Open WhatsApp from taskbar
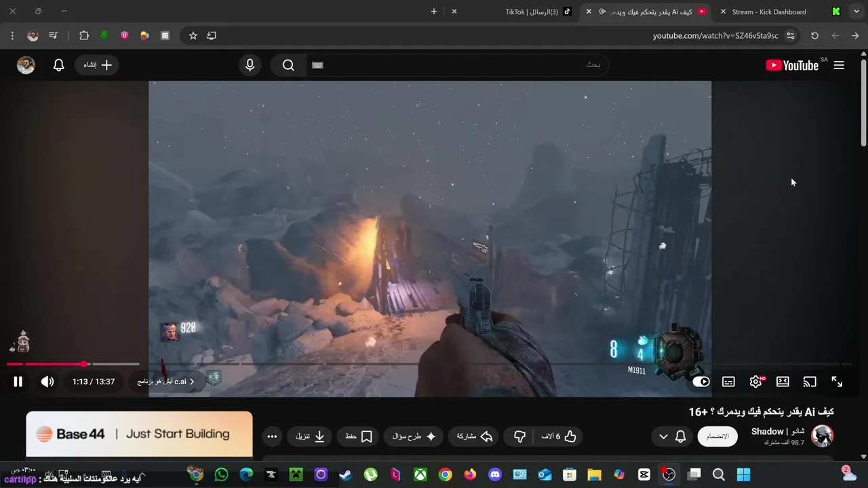This screenshot has width=868, height=488. pyautogui.click(x=221, y=474)
